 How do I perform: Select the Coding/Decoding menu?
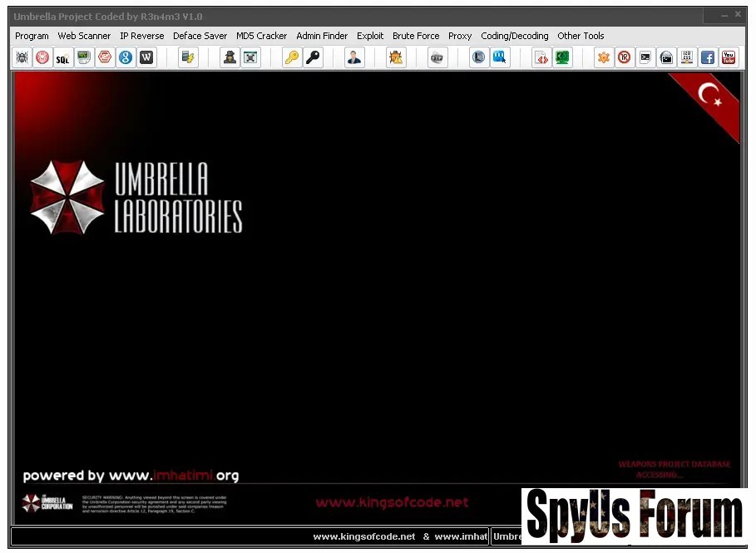[x=515, y=36]
